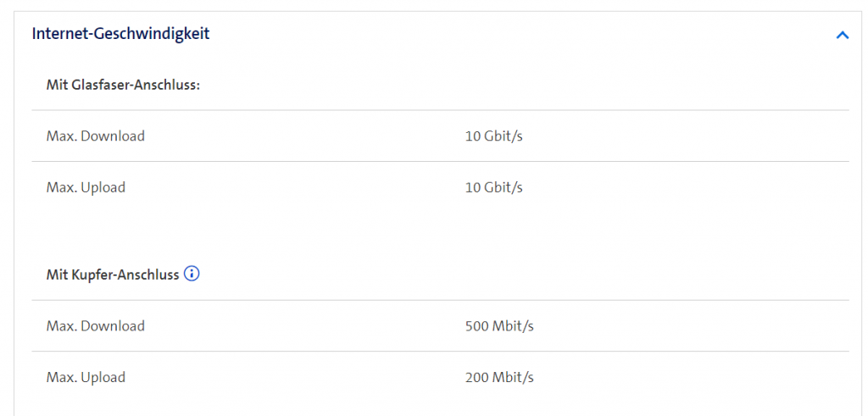Select the 500 Mbit/s download value
This screenshot has height=416, width=868.
499,325
